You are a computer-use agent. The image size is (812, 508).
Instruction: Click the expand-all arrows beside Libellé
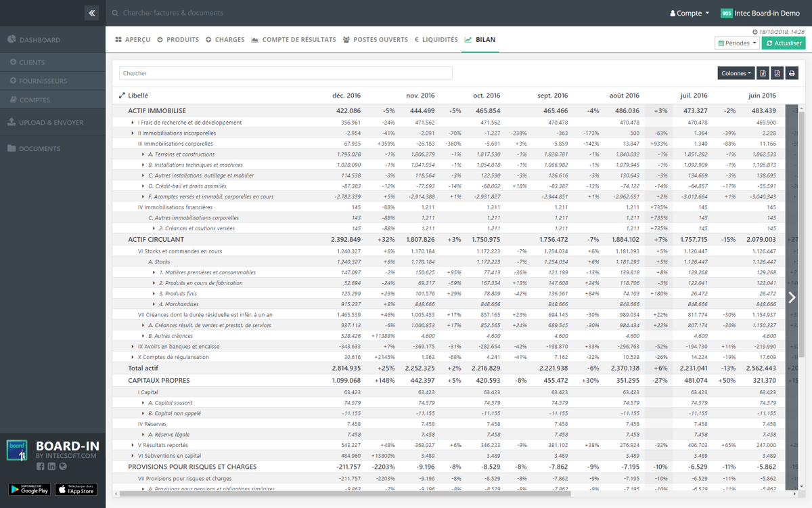pyautogui.click(x=122, y=96)
